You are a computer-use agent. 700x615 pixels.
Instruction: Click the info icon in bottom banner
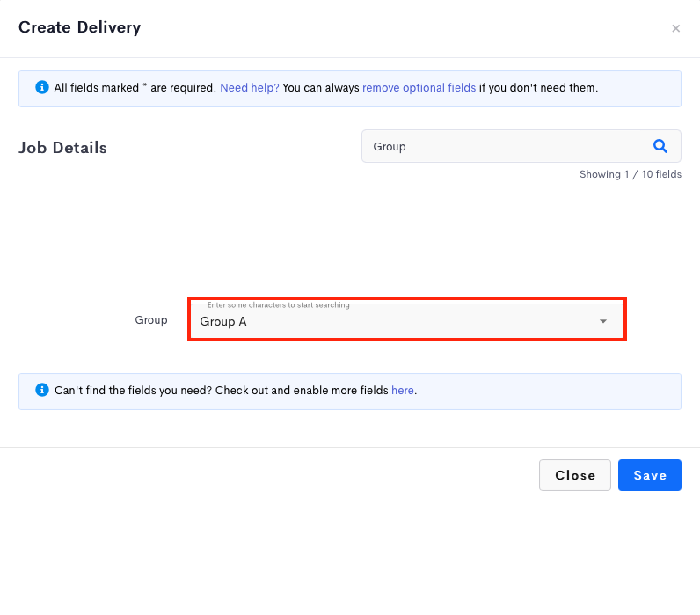coord(42,390)
